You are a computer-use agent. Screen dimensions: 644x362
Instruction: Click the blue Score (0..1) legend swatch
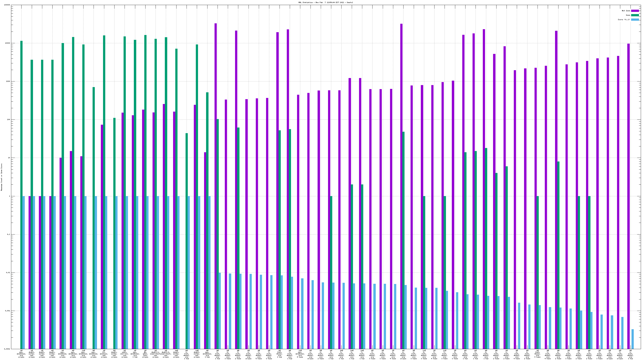pyautogui.click(x=635, y=20)
